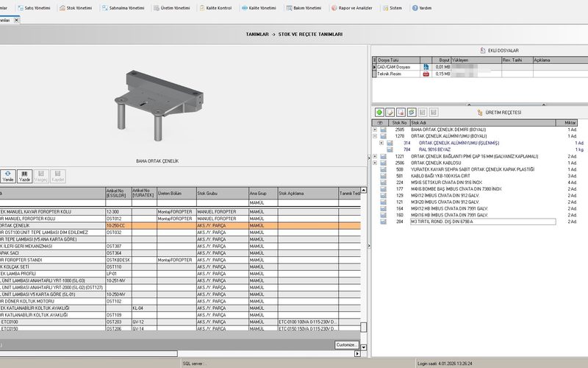Click the Artikel No [ESSILOR] filter field
Image resolution: width=588 pixels, height=368 pixels.
[x=118, y=203]
